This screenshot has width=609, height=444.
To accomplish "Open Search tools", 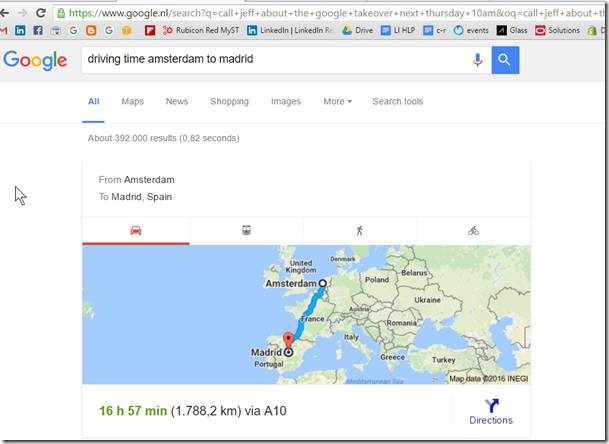I will pos(397,101).
